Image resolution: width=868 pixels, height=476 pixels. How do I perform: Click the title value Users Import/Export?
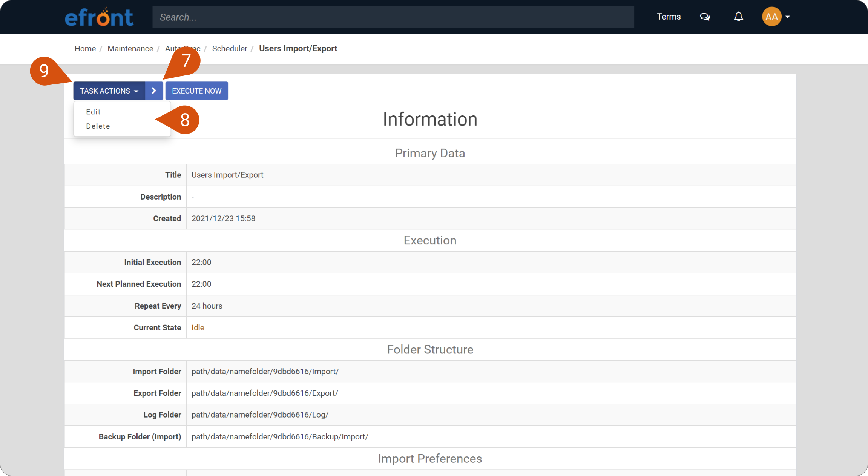227,175
